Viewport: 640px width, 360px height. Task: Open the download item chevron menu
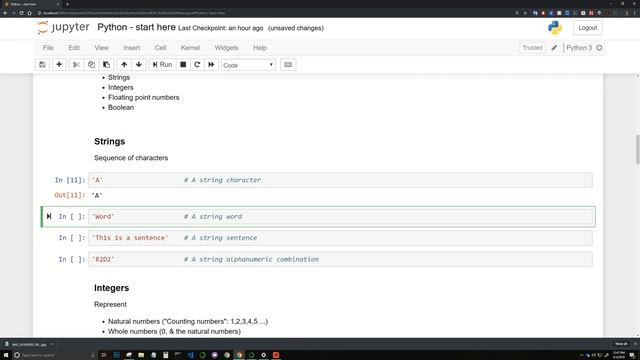pyautogui.click(x=52, y=344)
